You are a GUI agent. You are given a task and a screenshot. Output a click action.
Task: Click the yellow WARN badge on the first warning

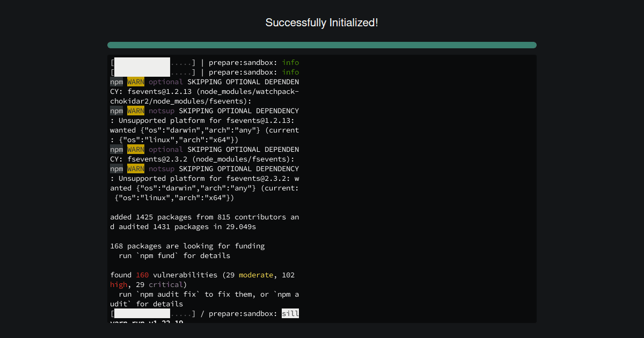point(135,82)
